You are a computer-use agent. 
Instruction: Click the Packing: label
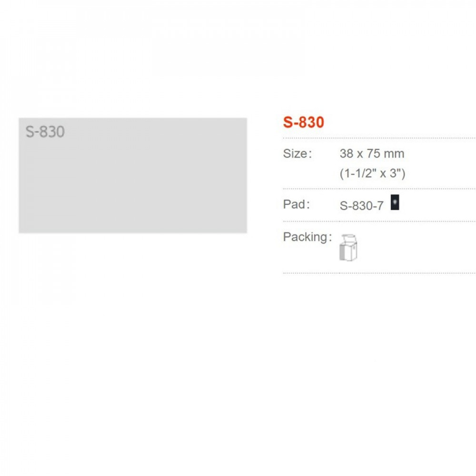click(307, 237)
